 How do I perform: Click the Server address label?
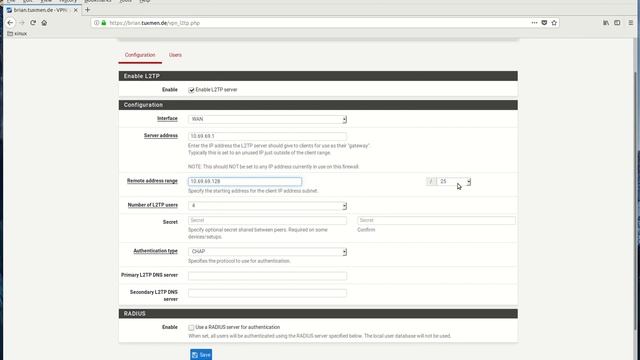pyautogui.click(x=161, y=136)
